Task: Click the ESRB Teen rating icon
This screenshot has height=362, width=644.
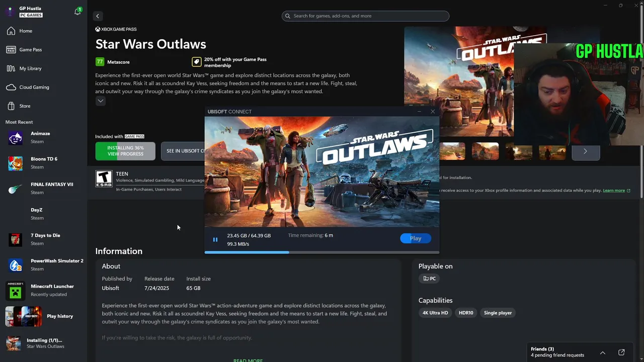Action: pos(104,178)
